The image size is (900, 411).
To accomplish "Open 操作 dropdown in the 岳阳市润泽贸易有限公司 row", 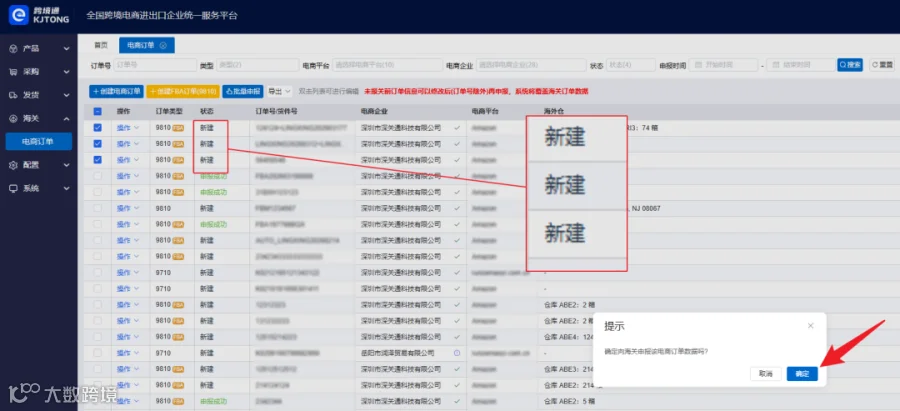I will tap(128, 353).
